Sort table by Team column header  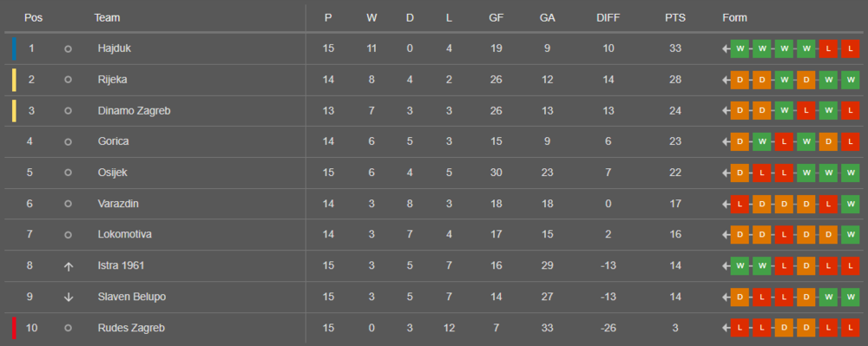(107, 17)
